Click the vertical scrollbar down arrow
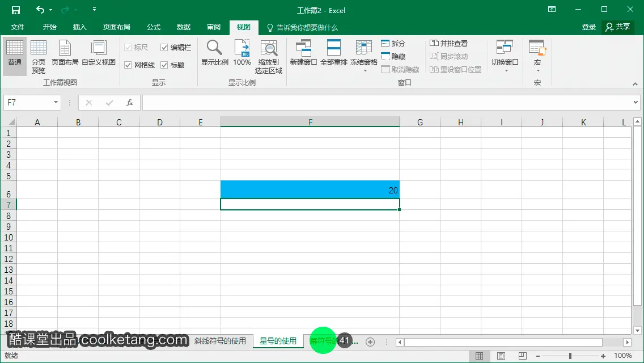Screen dimensions: 644x363 [637, 330]
